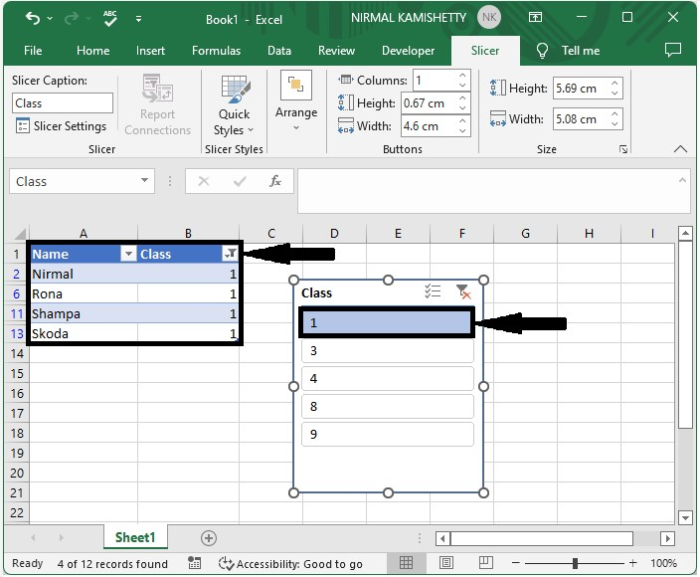Click Report Connections button
The image size is (700, 577).
pos(158,105)
